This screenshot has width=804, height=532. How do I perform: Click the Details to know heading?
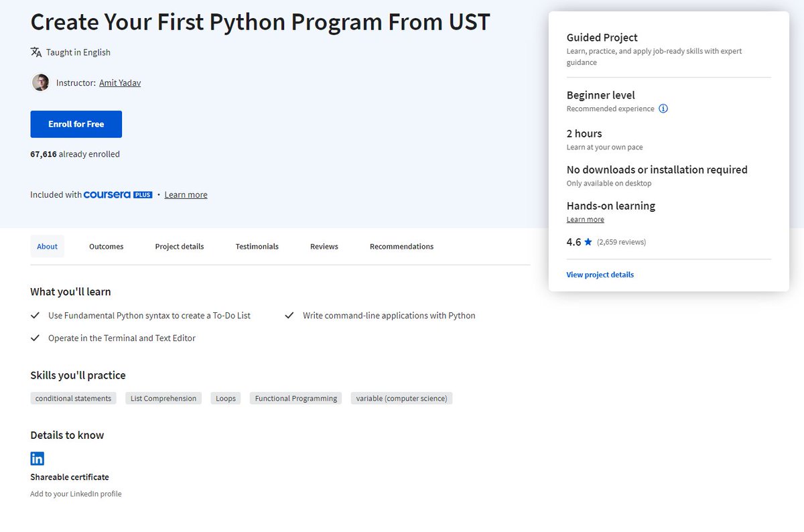coord(67,435)
